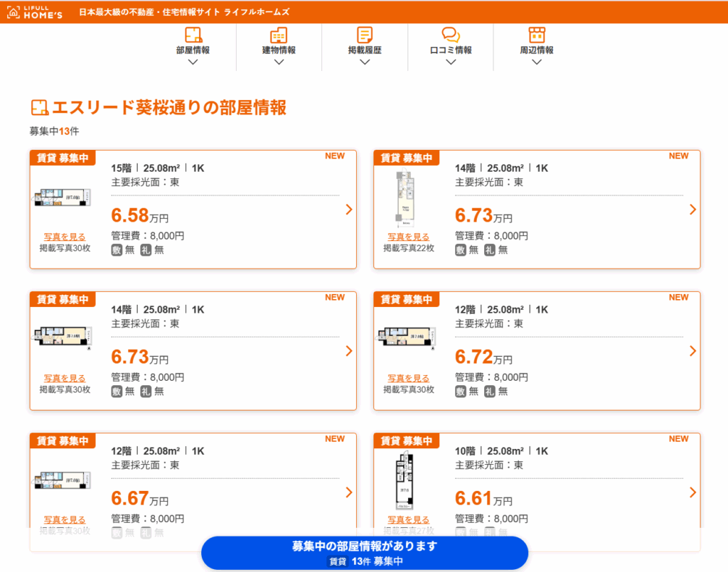Open floor plan thumbnail of 掲載写真22枚 listing

point(405,198)
